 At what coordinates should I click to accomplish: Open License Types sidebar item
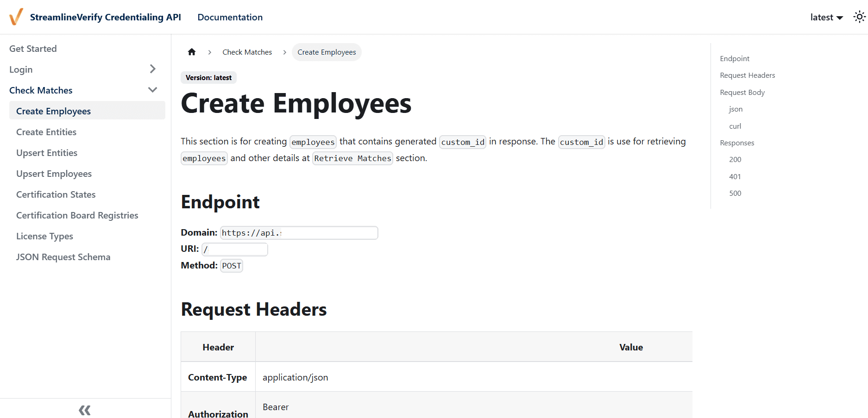[x=44, y=236]
